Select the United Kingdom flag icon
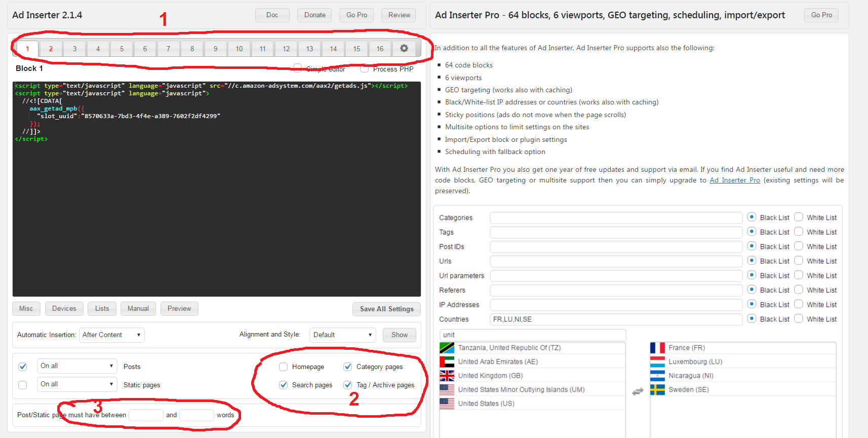This screenshot has height=438, width=868. [x=447, y=376]
